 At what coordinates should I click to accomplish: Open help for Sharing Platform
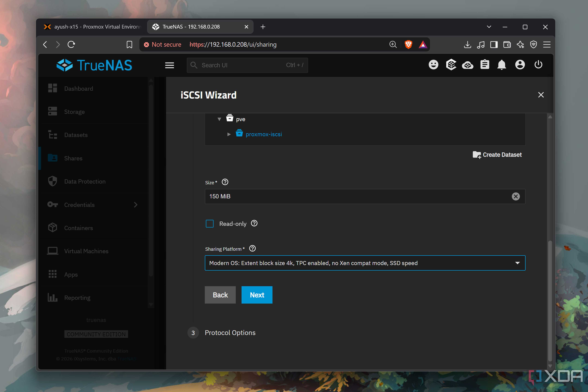(x=252, y=249)
